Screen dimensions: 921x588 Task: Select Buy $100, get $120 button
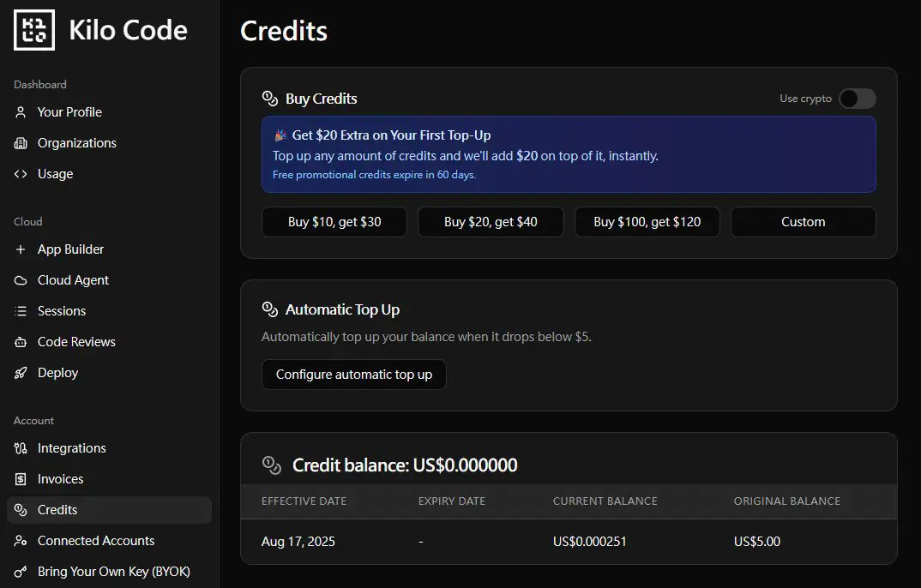click(647, 222)
